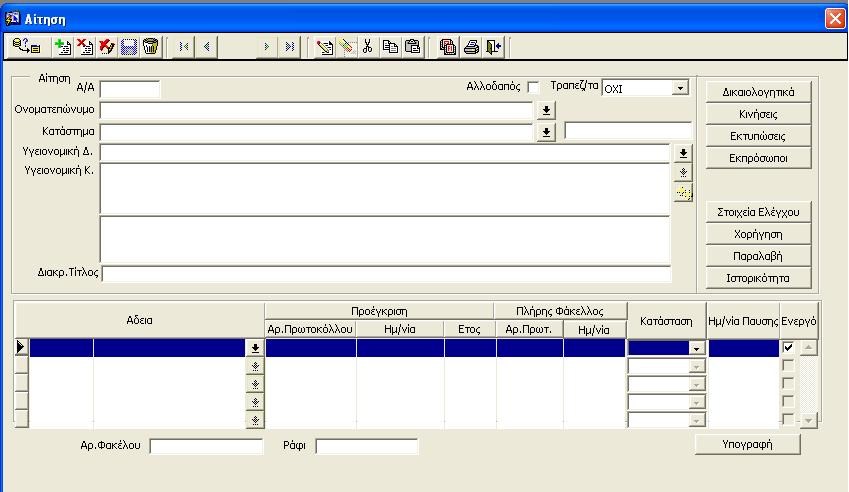This screenshot has height=492, width=849.
Task: Open the Ιστορικότητα button
Action: click(755, 277)
